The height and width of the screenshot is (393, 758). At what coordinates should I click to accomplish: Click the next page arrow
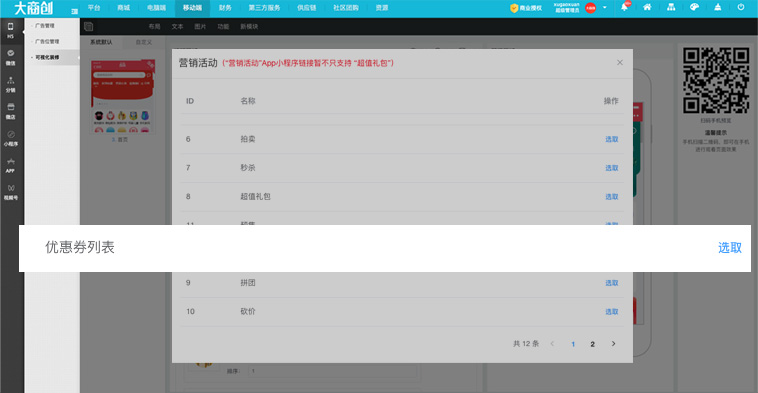[x=613, y=344]
